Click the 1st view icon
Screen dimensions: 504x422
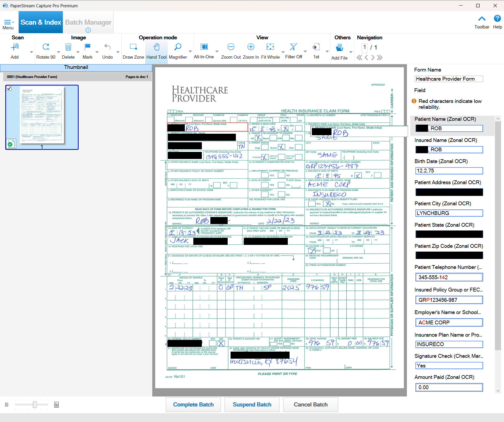coord(316,47)
